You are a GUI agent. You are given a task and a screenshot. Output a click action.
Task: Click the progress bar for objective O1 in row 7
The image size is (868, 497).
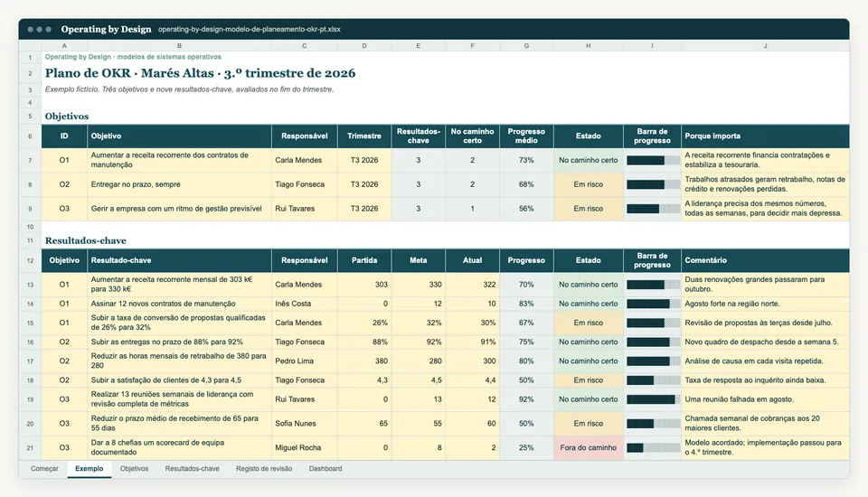pyautogui.click(x=653, y=161)
